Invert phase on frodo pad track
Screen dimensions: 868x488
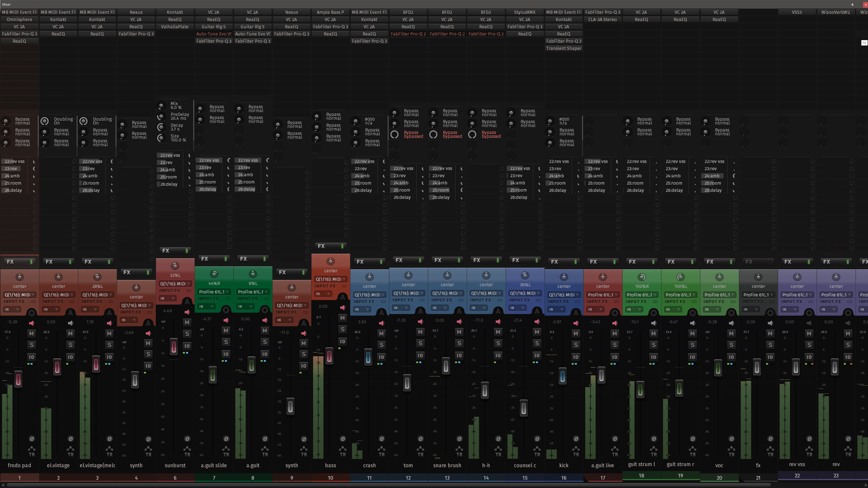coord(32,439)
